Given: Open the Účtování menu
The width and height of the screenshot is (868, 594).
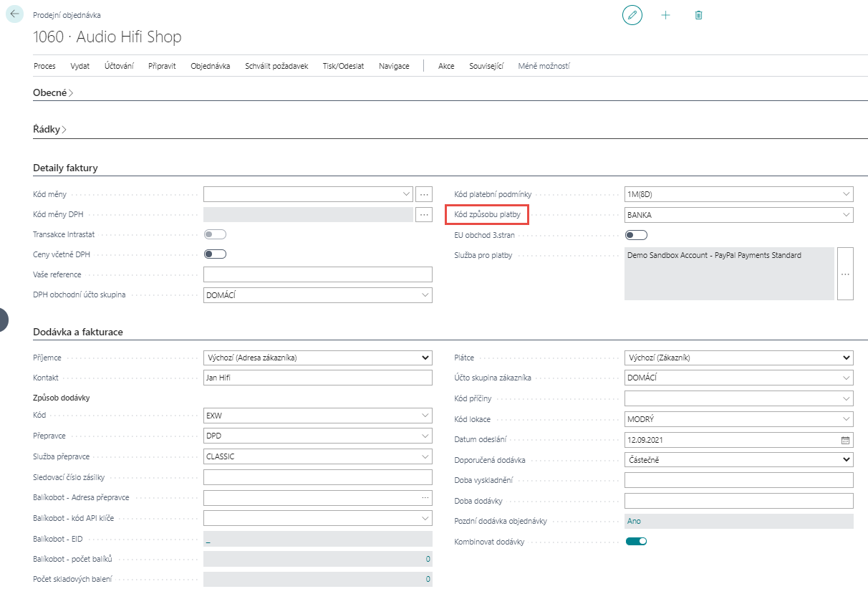Looking at the screenshot, I should [x=119, y=66].
